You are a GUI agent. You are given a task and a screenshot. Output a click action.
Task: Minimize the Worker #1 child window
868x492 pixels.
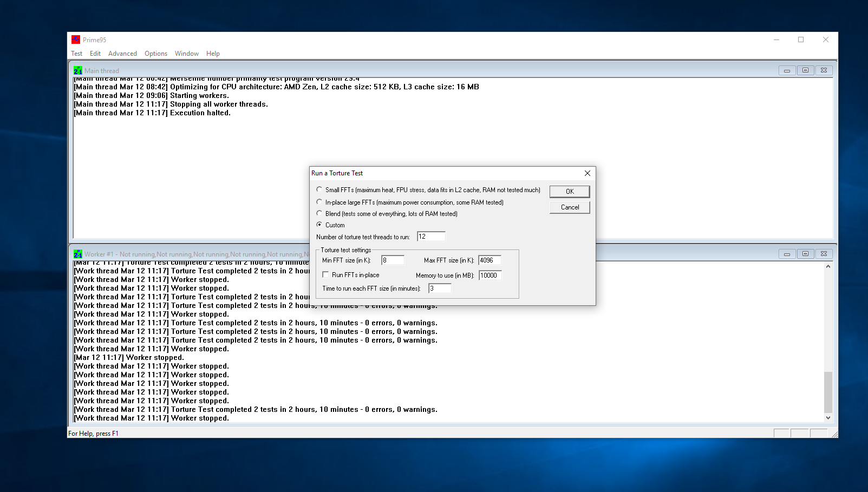(787, 254)
